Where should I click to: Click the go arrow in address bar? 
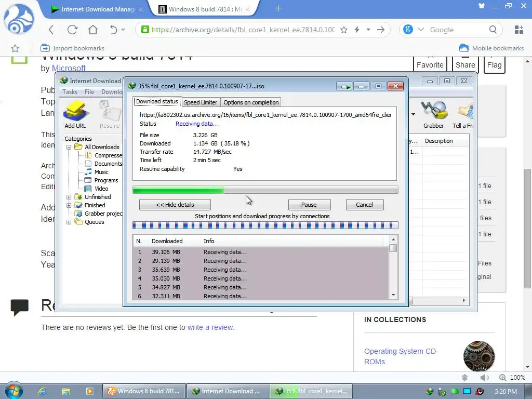pyautogui.click(x=381, y=30)
